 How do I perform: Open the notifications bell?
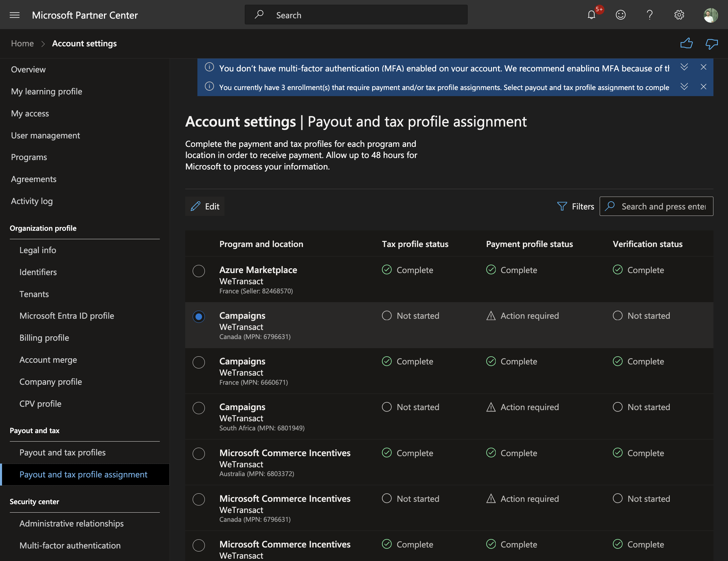591,15
